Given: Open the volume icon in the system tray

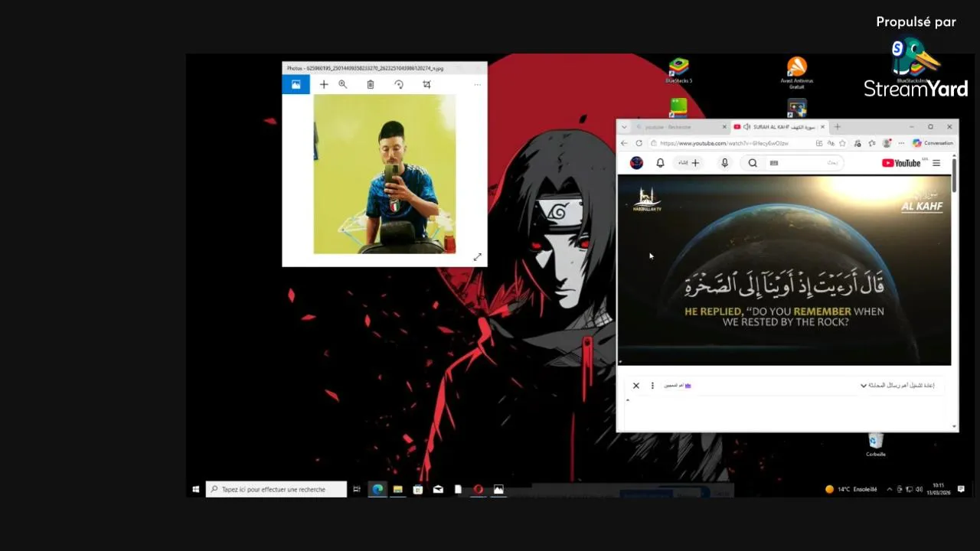Looking at the screenshot, I should coord(919,489).
